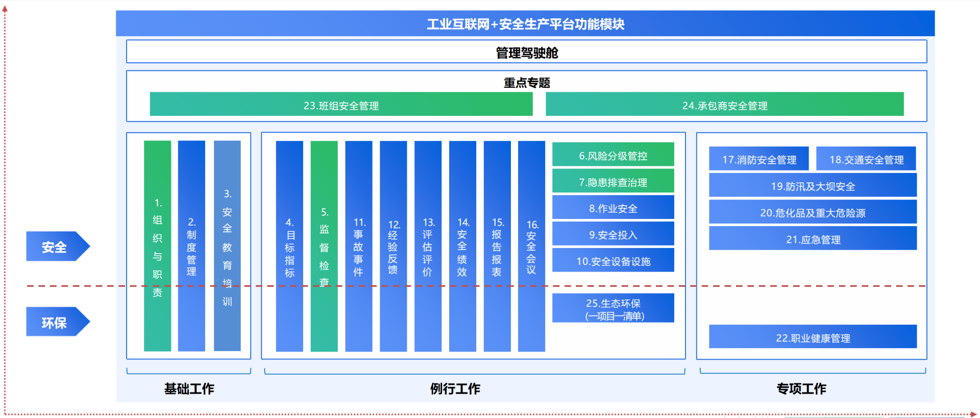Select the 23.班组安全管理 green block
980x418 pixels.
tap(341, 105)
